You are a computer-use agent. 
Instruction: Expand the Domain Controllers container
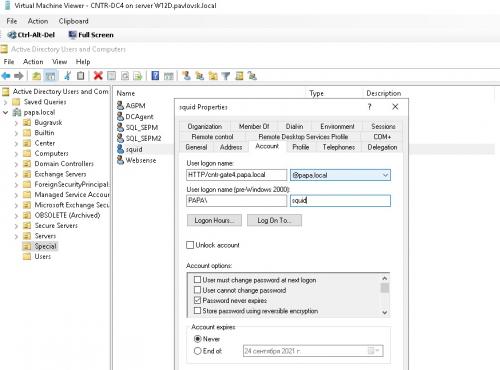tap(16, 164)
